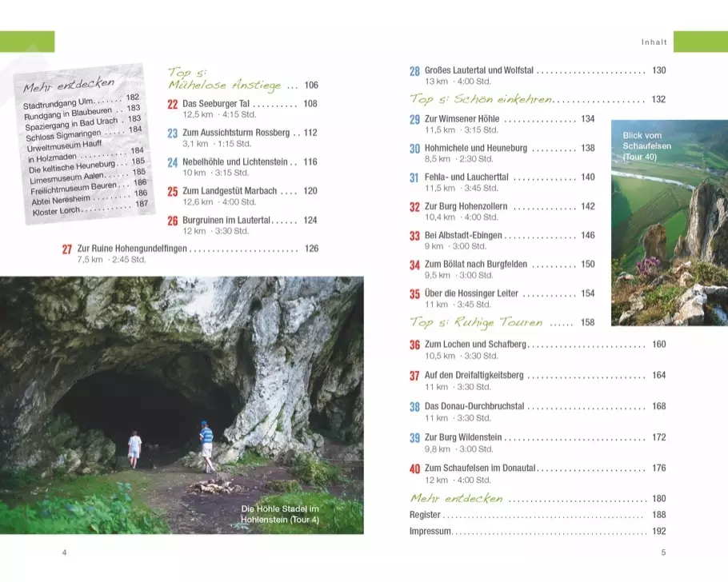Screen dimensions: 728x582
Task: Click the 'Inhalt' page header label
Action: 654,42
